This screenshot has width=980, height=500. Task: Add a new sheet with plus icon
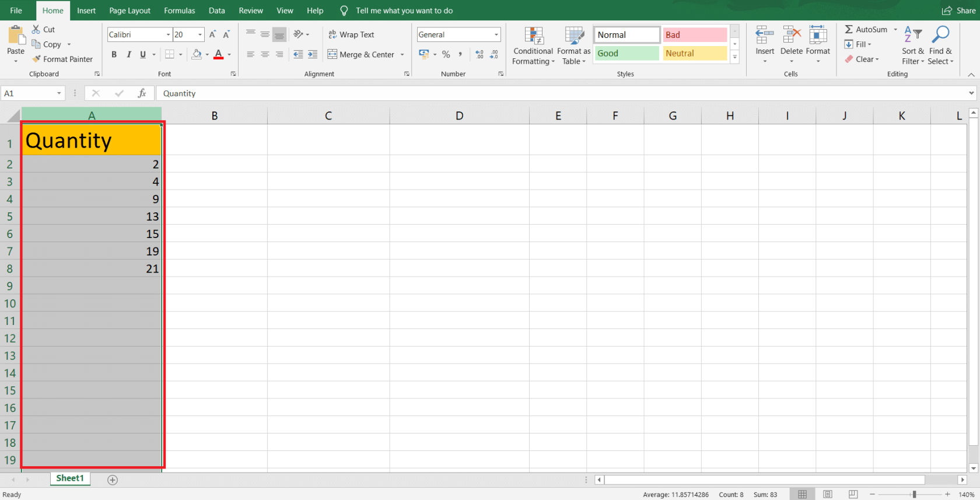tap(113, 480)
